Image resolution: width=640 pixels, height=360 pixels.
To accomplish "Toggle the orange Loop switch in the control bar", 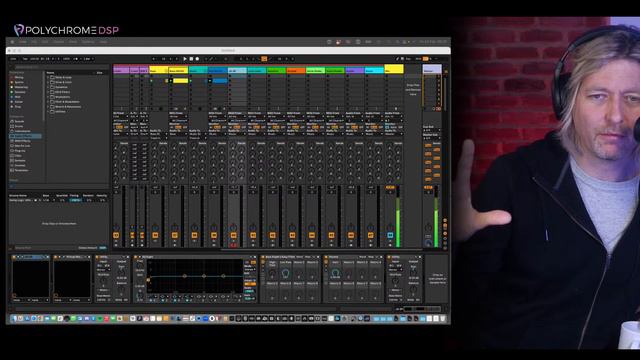I will tap(264, 59).
